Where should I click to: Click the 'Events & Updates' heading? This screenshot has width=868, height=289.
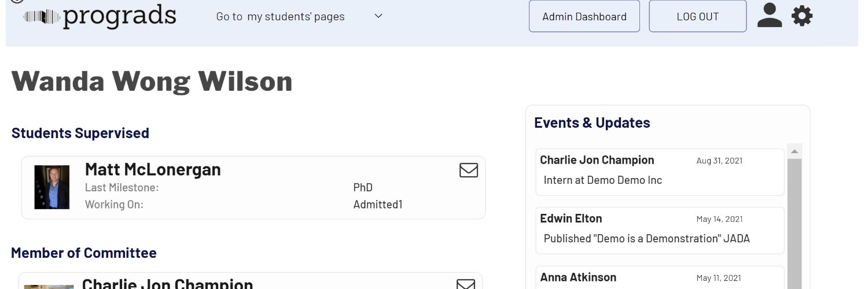click(592, 123)
